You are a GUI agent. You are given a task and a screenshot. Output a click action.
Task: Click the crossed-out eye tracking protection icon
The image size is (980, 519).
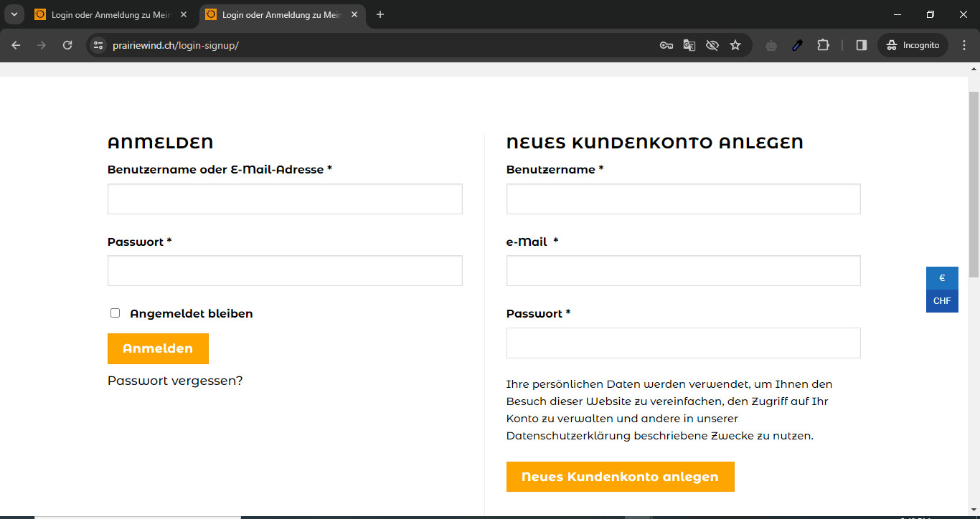pyautogui.click(x=712, y=45)
